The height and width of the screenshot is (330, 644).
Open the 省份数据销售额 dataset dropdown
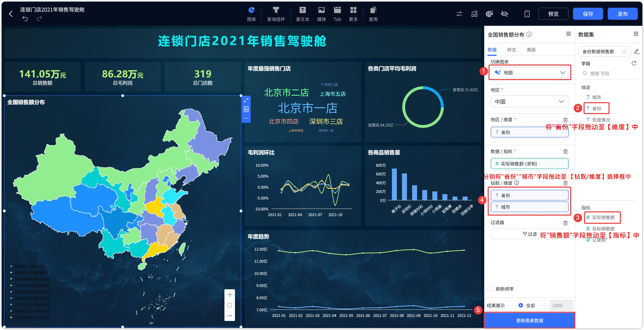[604, 52]
